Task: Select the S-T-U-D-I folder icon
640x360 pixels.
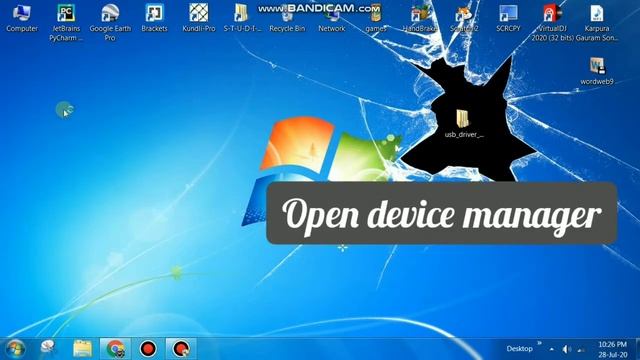Action: 242,18
